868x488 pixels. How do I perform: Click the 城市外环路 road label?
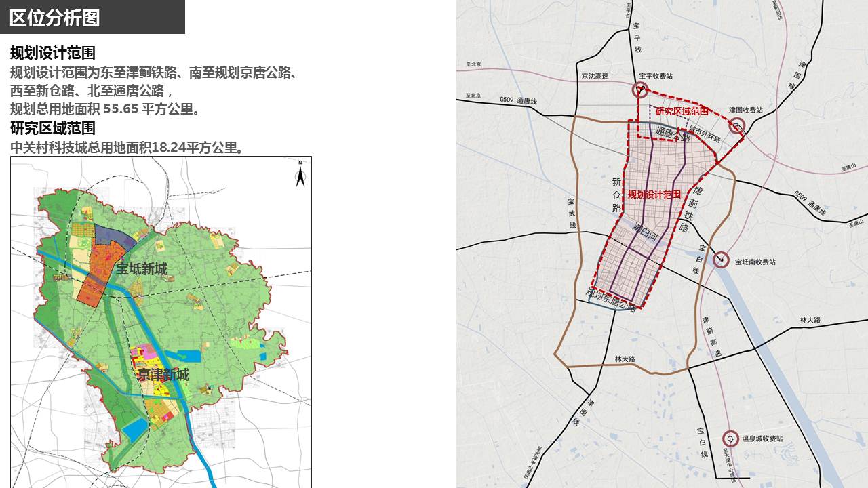click(x=703, y=134)
